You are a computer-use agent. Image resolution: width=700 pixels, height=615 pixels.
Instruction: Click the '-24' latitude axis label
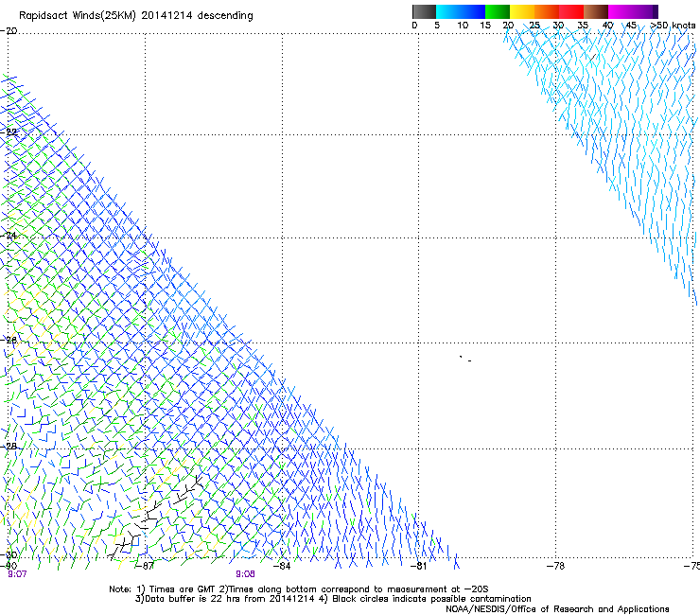click(x=9, y=236)
